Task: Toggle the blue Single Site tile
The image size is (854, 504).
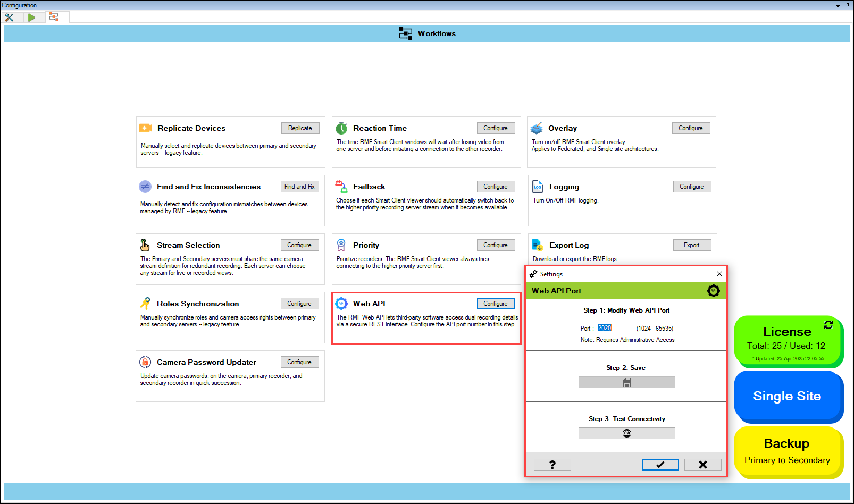Action: 787,396
